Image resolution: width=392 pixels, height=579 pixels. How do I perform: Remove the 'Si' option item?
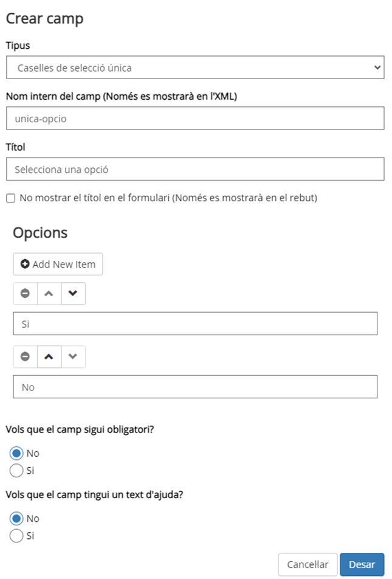pyautogui.click(x=26, y=293)
